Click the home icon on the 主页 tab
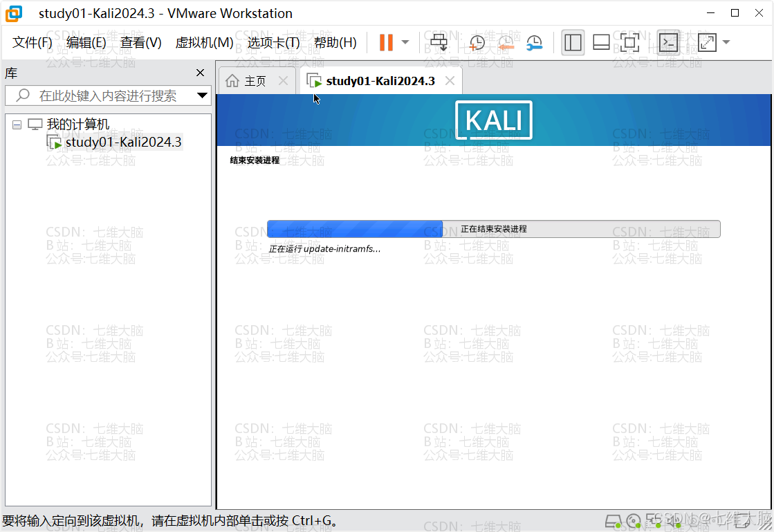This screenshot has height=532, width=774. point(232,81)
